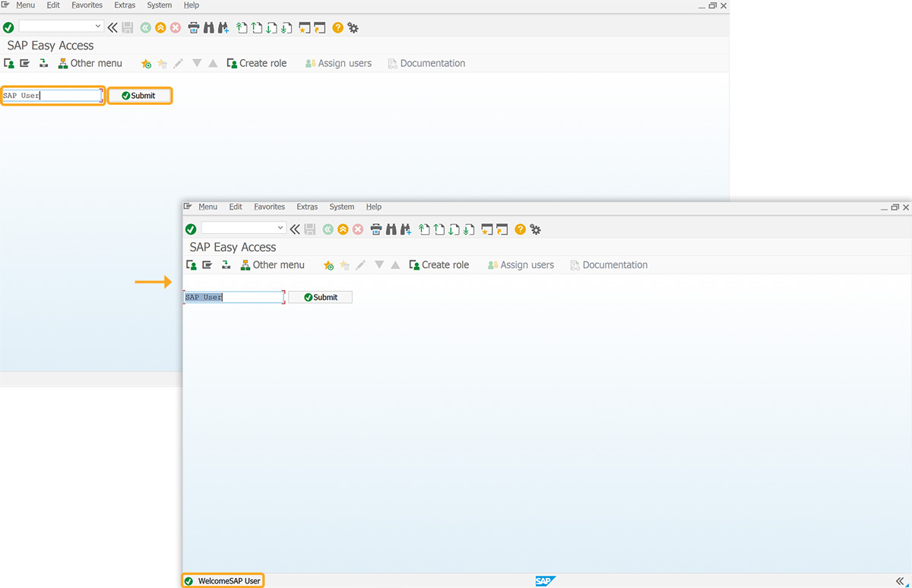Click Submit button in back window
This screenshot has height=588, width=912.
coord(138,96)
